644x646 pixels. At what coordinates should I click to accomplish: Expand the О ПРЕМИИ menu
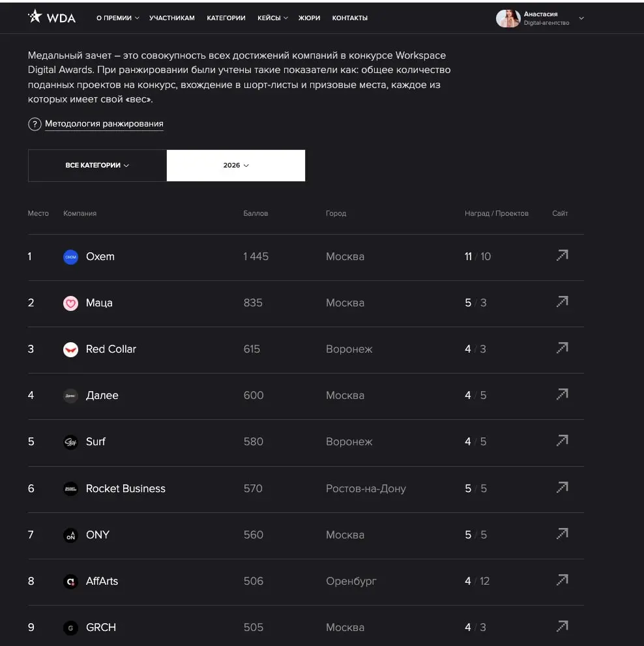(117, 18)
